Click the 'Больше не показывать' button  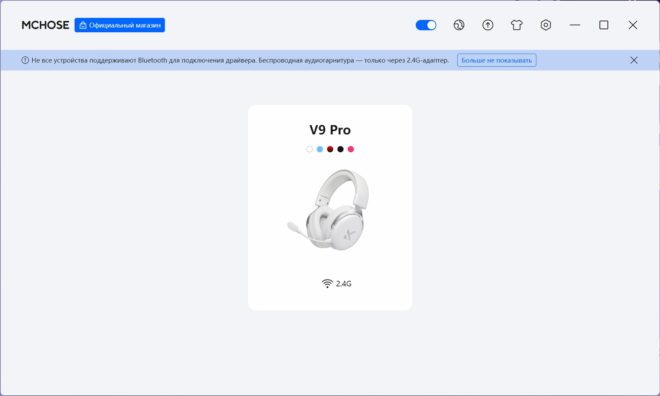pyautogui.click(x=497, y=60)
